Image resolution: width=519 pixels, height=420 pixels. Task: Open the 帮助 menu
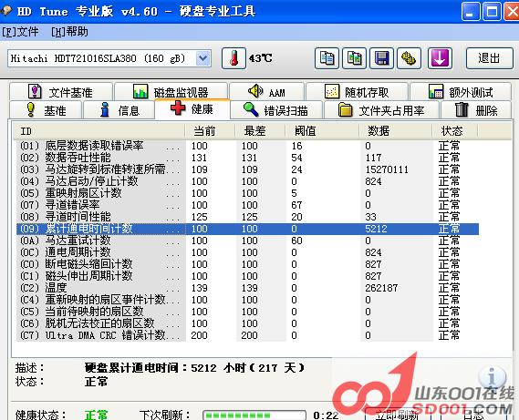[69, 32]
